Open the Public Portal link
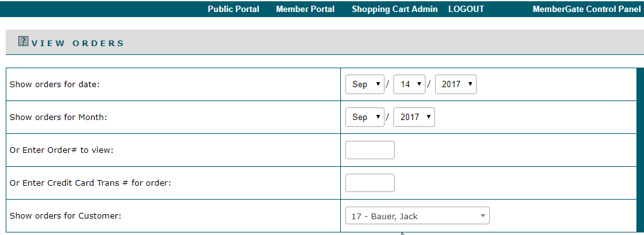Viewport: 644px width, 235px height. click(x=233, y=9)
